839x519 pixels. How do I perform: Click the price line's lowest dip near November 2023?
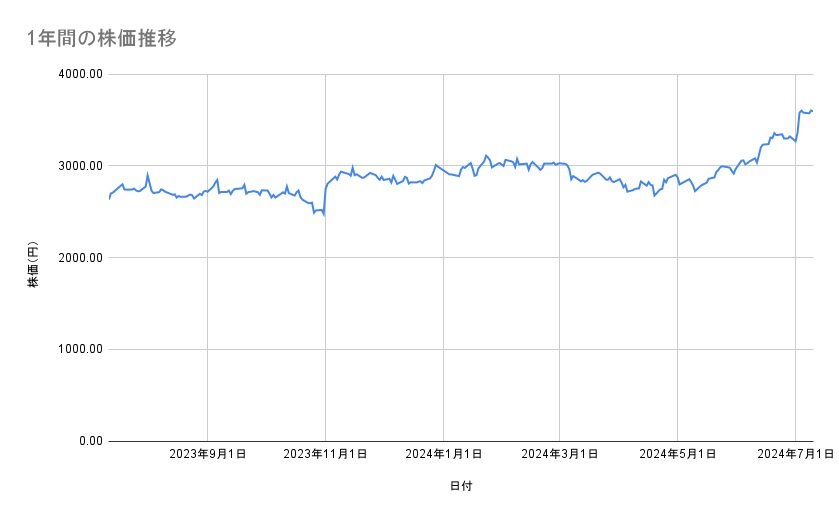[324, 214]
